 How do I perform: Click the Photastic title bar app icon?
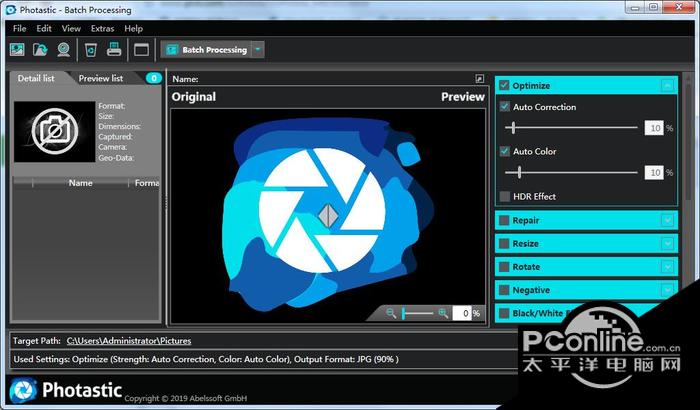pyautogui.click(x=10, y=9)
